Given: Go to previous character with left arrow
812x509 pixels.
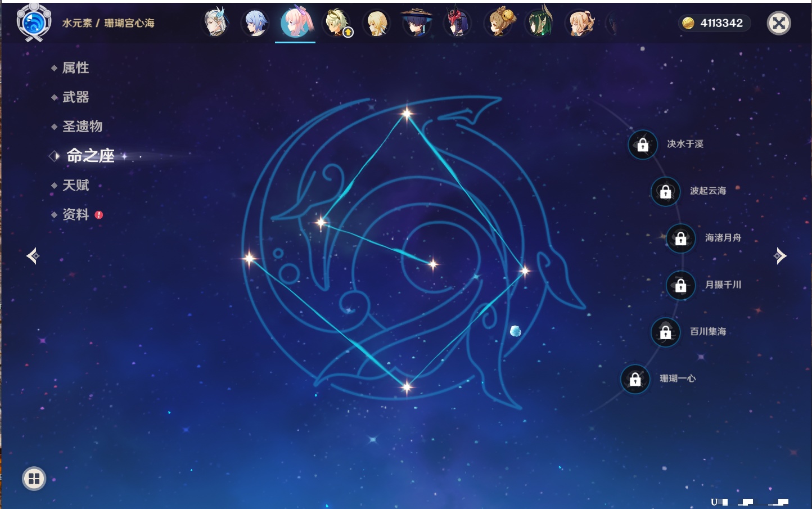Looking at the screenshot, I should click(33, 256).
